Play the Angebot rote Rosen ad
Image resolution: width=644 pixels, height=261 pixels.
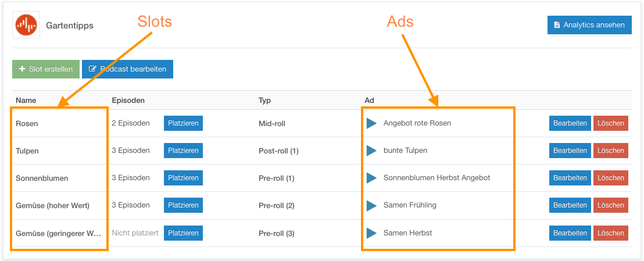(371, 123)
